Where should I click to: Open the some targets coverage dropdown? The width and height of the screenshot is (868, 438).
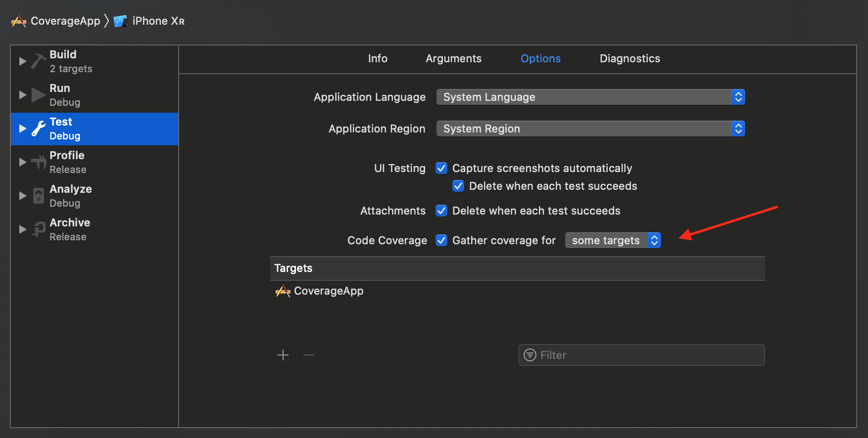(613, 240)
